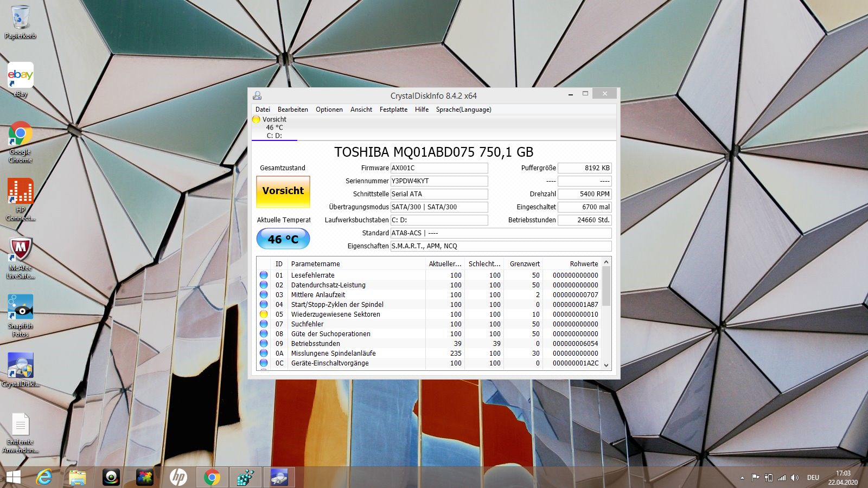Image resolution: width=868 pixels, height=488 pixels.
Task: Sort by the Grenzwert column header
Action: pyautogui.click(x=524, y=264)
